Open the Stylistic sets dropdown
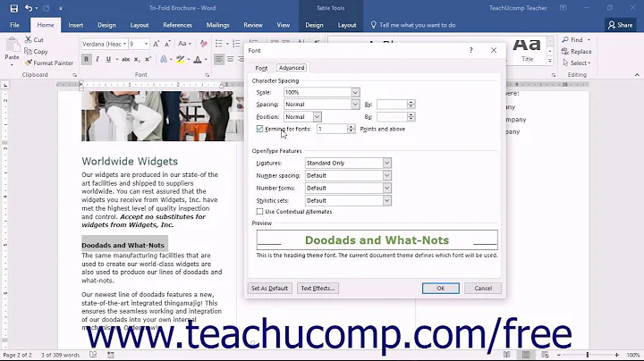The width and height of the screenshot is (644, 361). (x=387, y=200)
